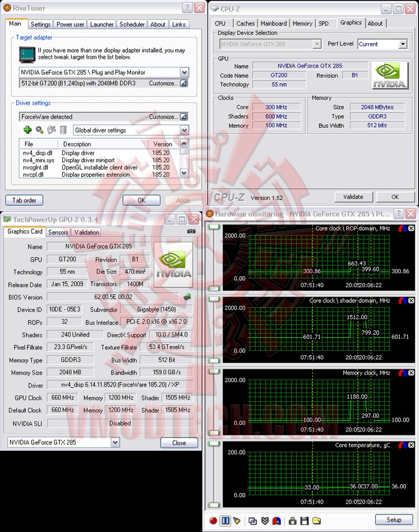Open the target adapter dropdown in RivaTuner
The width and height of the screenshot is (419, 532).
(184, 72)
